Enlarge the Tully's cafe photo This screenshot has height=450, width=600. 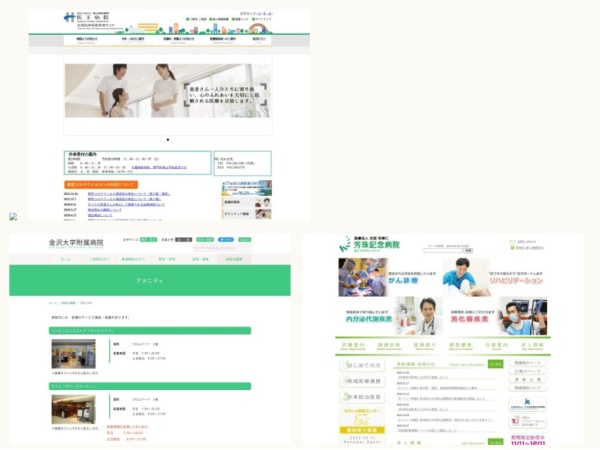(x=73, y=409)
